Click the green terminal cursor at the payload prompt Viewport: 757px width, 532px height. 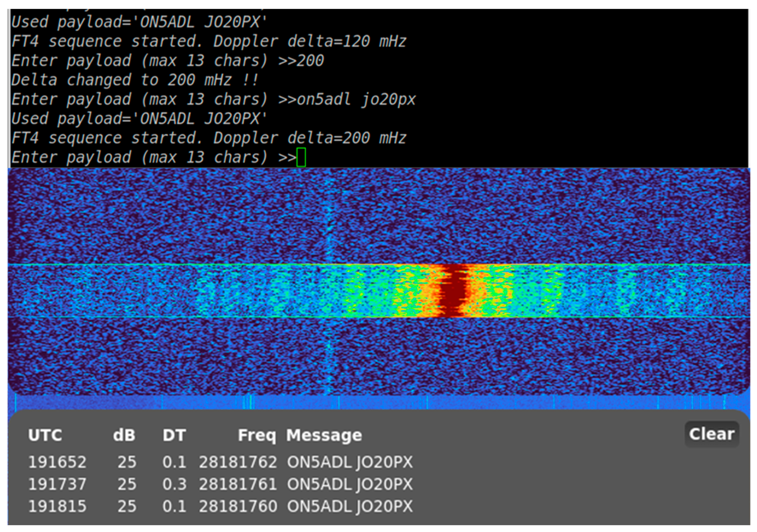click(301, 157)
